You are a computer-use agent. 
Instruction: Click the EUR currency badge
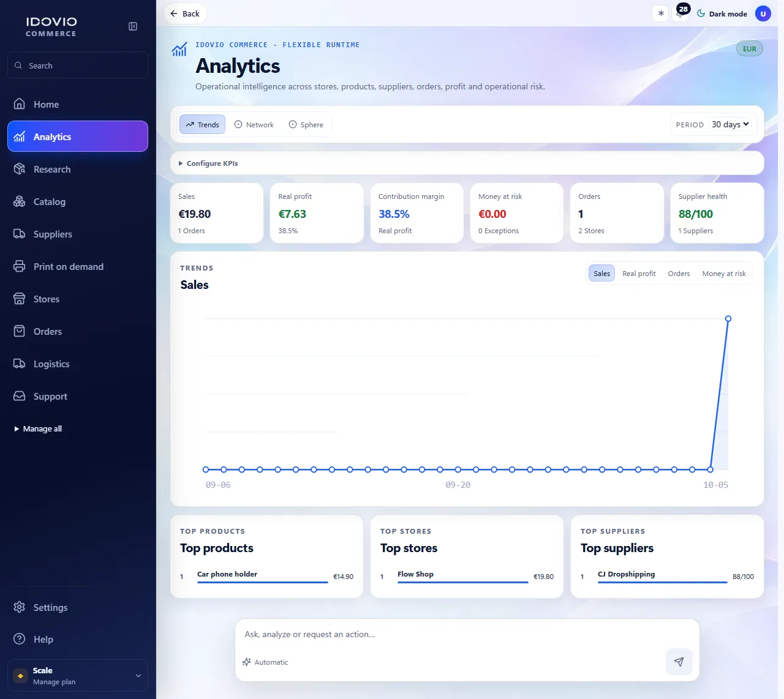(x=750, y=49)
